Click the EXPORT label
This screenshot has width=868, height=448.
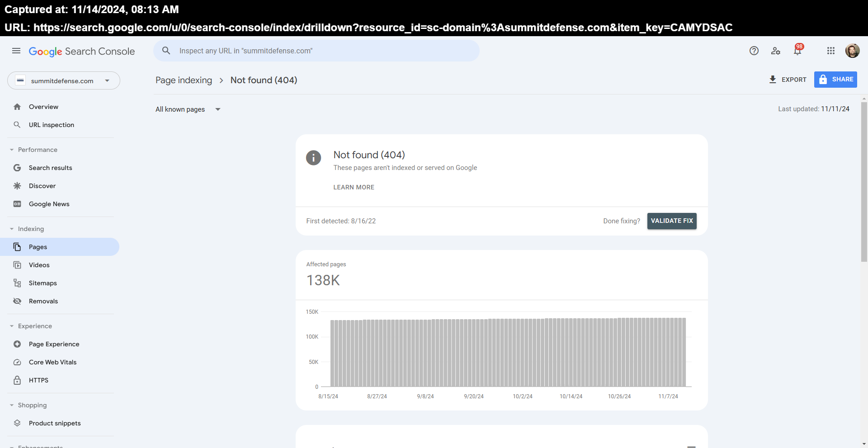(x=794, y=80)
